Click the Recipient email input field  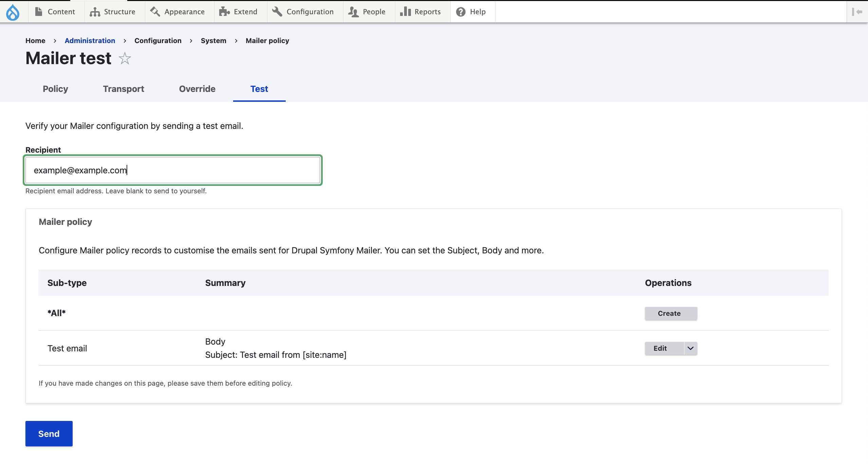[173, 170]
